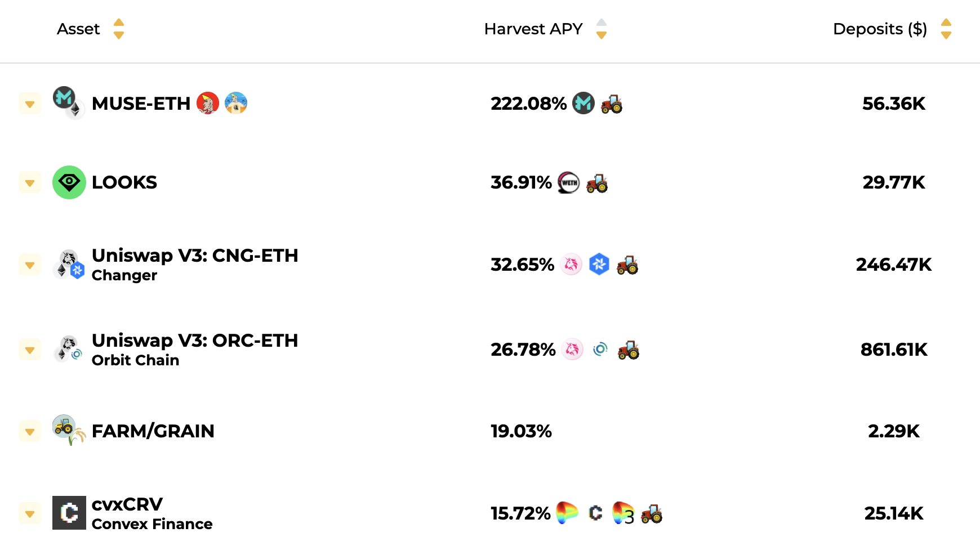
Task: Click the Changer blue token icon on the CNG-ETH row
Action: click(x=600, y=265)
